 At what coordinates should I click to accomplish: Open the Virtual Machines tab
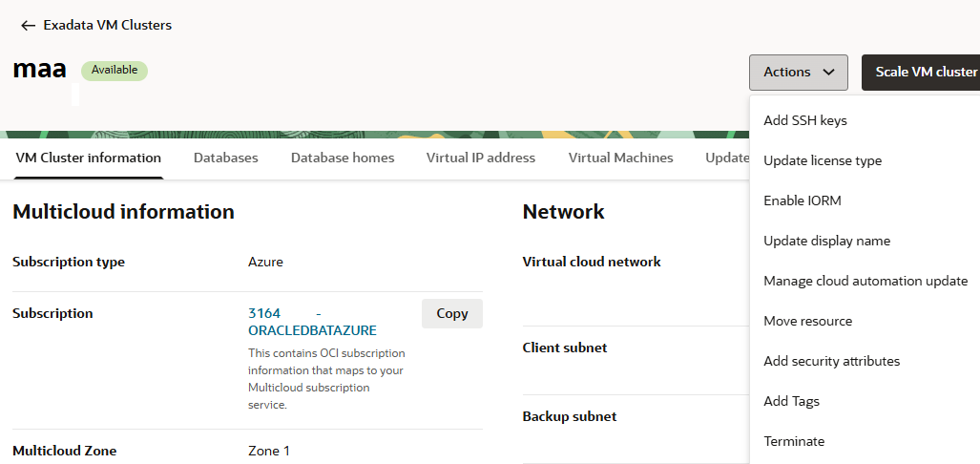(x=621, y=158)
